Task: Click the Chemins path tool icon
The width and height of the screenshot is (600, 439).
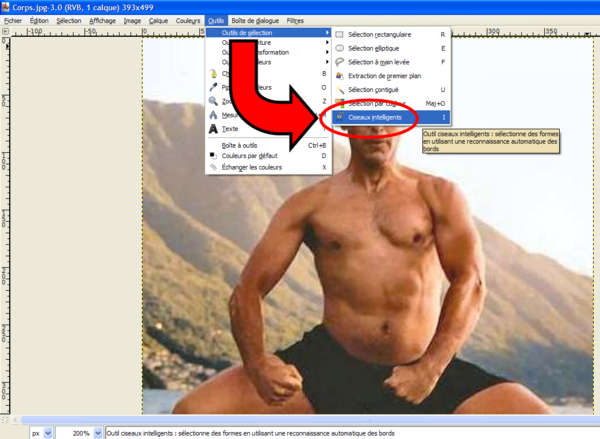Action: (x=214, y=73)
